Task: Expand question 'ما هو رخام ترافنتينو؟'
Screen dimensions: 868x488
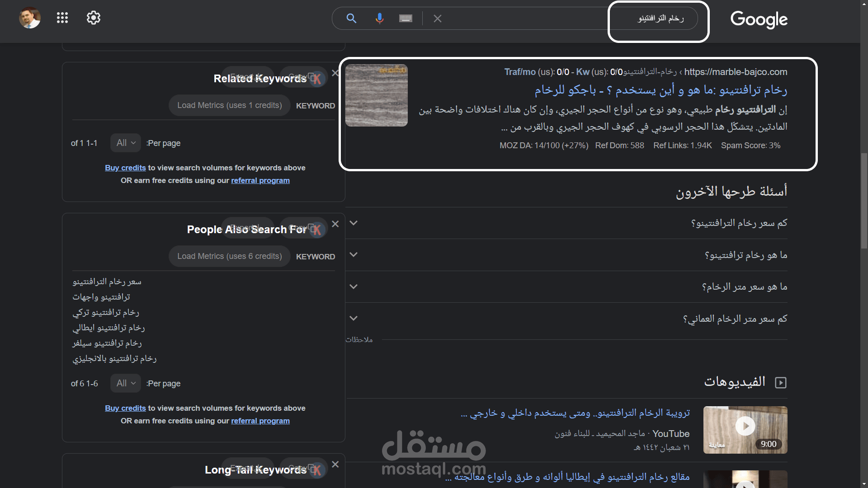Action: point(745,255)
